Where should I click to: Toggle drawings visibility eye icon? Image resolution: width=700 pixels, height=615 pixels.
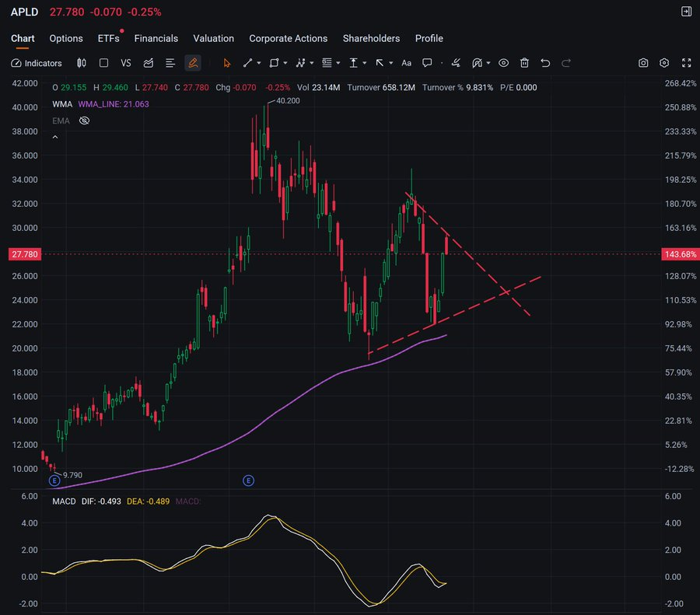503,63
